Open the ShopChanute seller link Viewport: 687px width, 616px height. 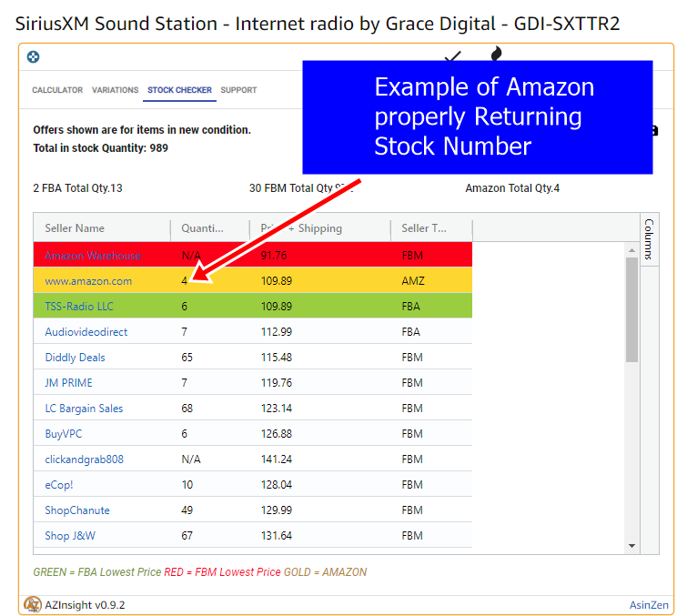tap(77, 510)
